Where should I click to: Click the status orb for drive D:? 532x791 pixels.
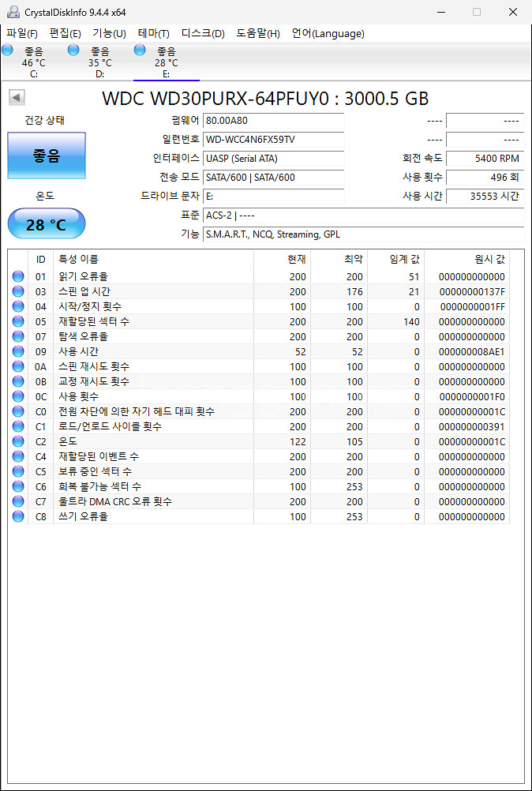pyautogui.click(x=73, y=50)
